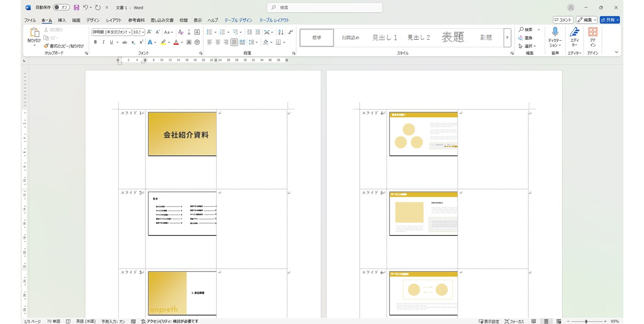Center align the text
Screen dimensions: 644x324
click(x=218, y=42)
